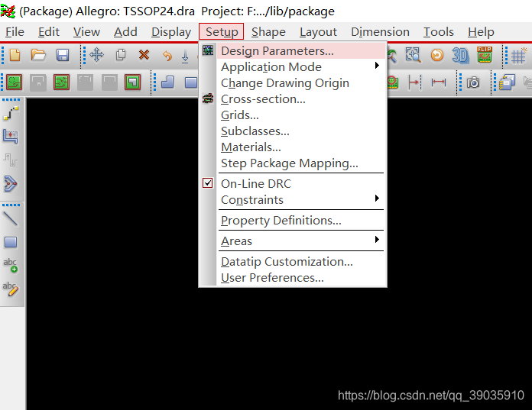Click the green icon with white square corner

(132, 82)
